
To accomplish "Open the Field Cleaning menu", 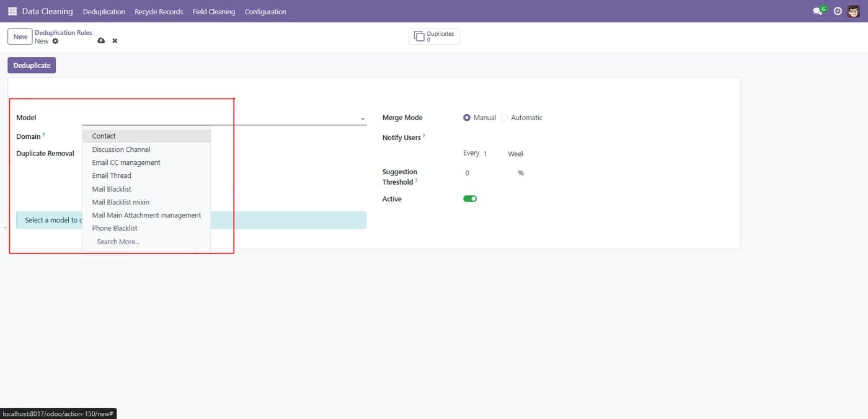I will tap(214, 12).
